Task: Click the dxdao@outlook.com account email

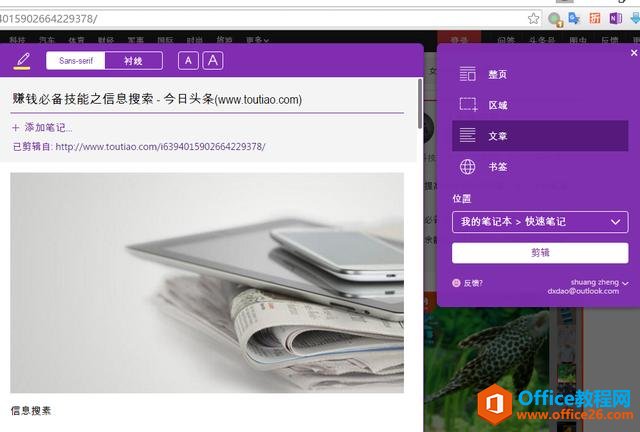Action: tap(583, 291)
